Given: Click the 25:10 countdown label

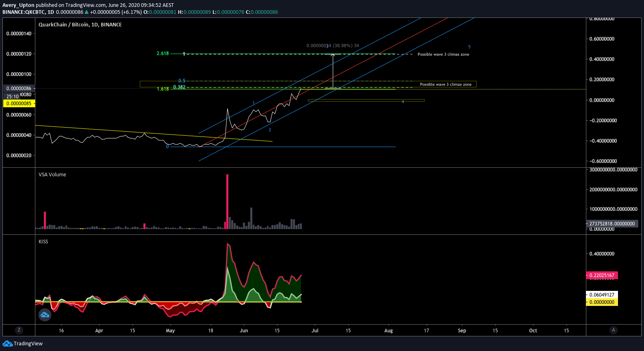Looking at the screenshot, I should tap(13, 97).
